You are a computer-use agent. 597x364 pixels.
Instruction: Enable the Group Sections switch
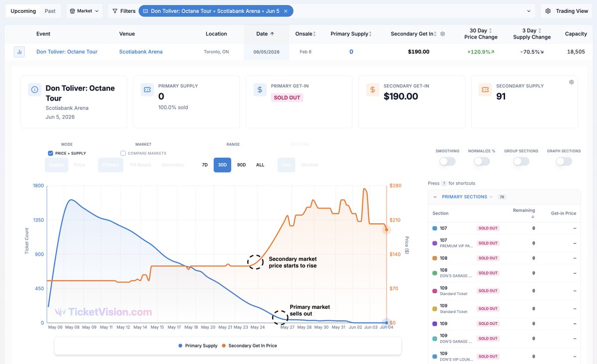[521, 161]
